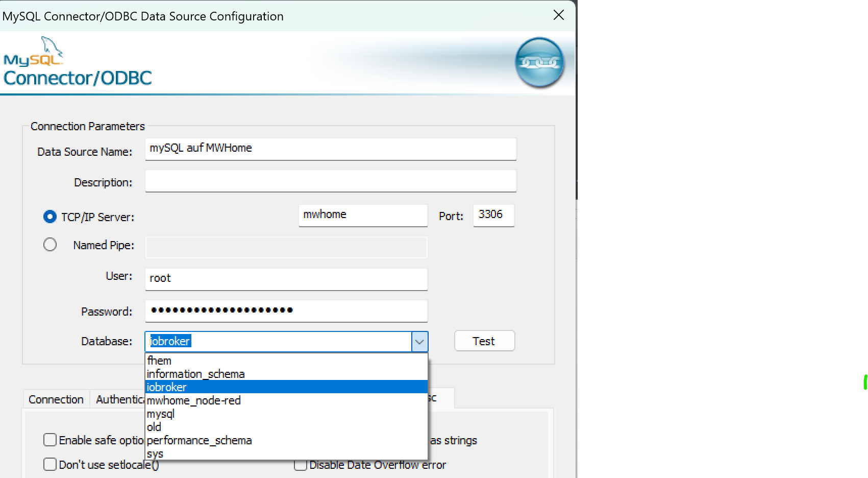Choose information_schema from the database list
This screenshot has width=868, height=478.
pyautogui.click(x=286, y=374)
